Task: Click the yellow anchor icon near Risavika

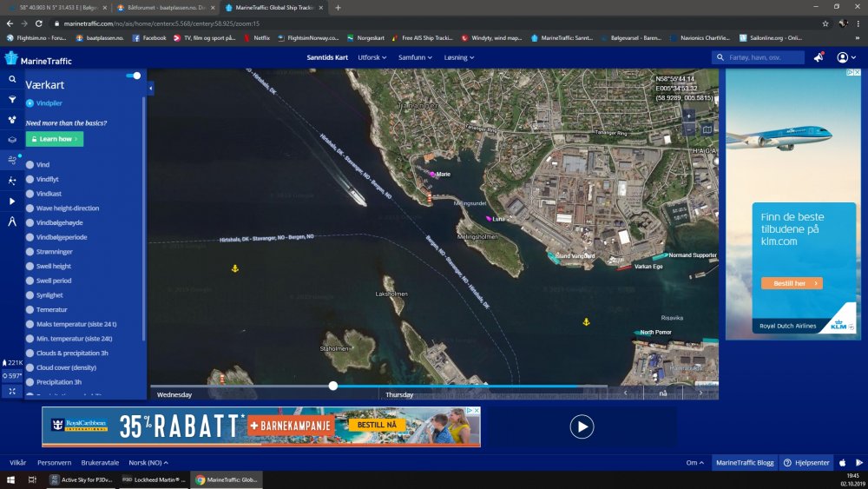Action: [x=586, y=321]
